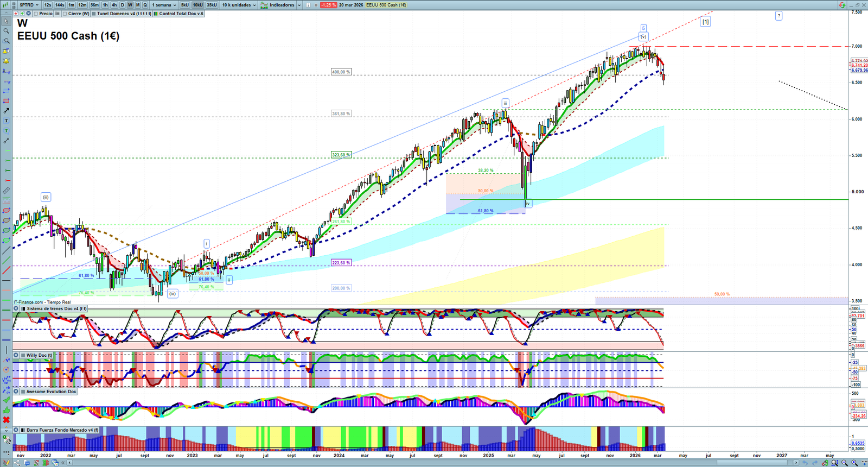The height and width of the screenshot is (467, 868).
Task: Click the red add-panel plus icon
Action: [x=16, y=14]
